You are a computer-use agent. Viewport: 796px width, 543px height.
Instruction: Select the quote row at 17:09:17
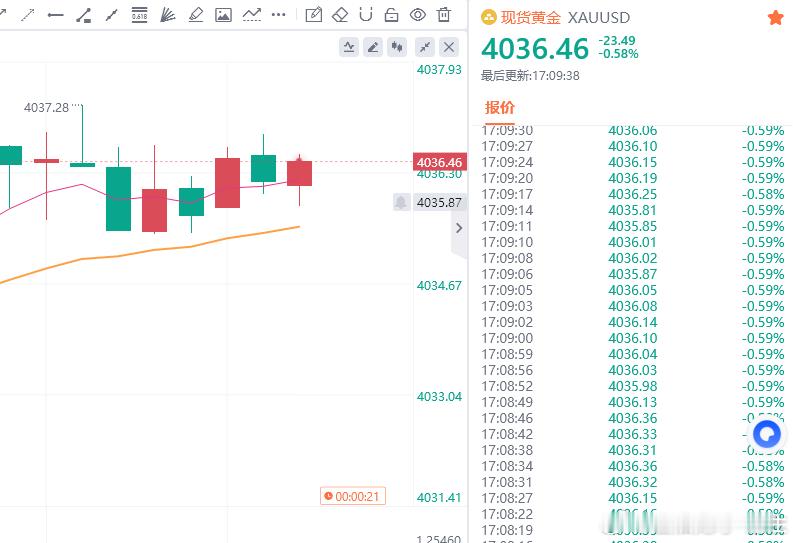pos(632,194)
